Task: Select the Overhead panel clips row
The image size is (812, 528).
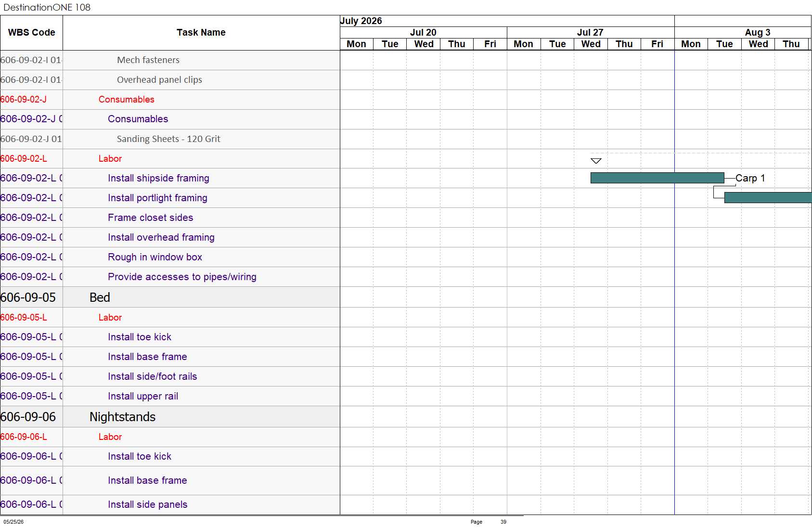Action: pyautogui.click(x=170, y=80)
